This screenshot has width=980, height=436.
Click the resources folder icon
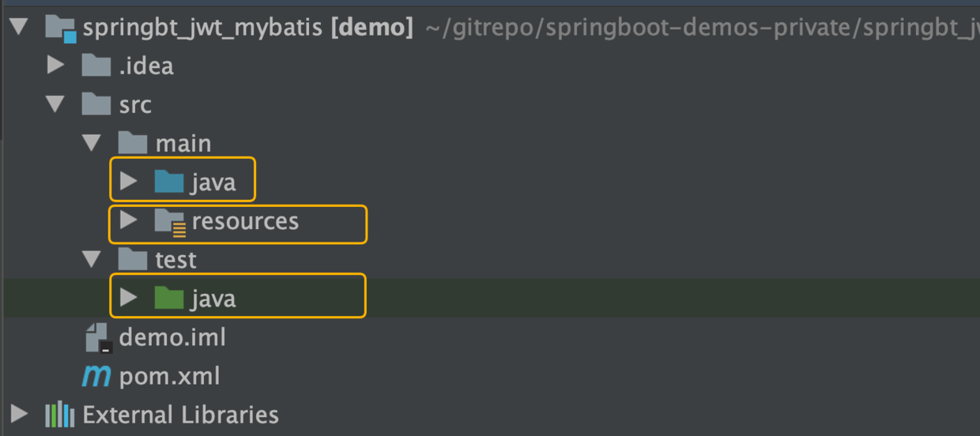pyautogui.click(x=169, y=222)
